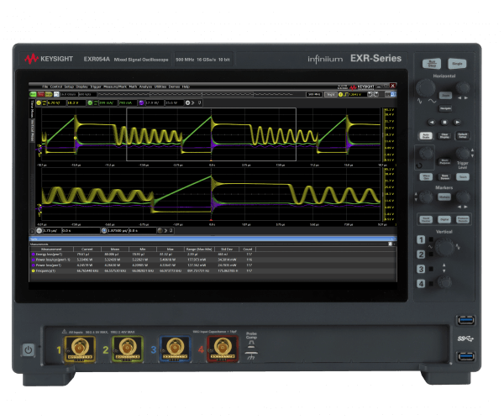Select the Energy loss measurement row

[x=213, y=255]
